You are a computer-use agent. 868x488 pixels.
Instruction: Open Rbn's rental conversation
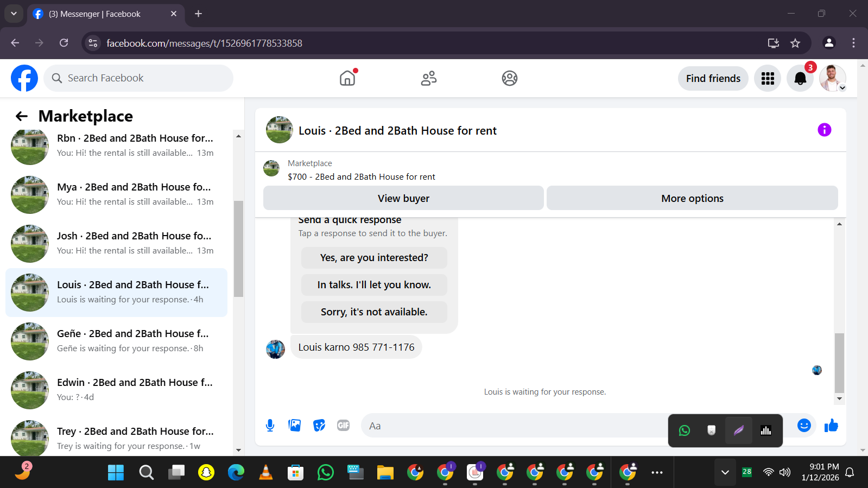click(x=116, y=145)
